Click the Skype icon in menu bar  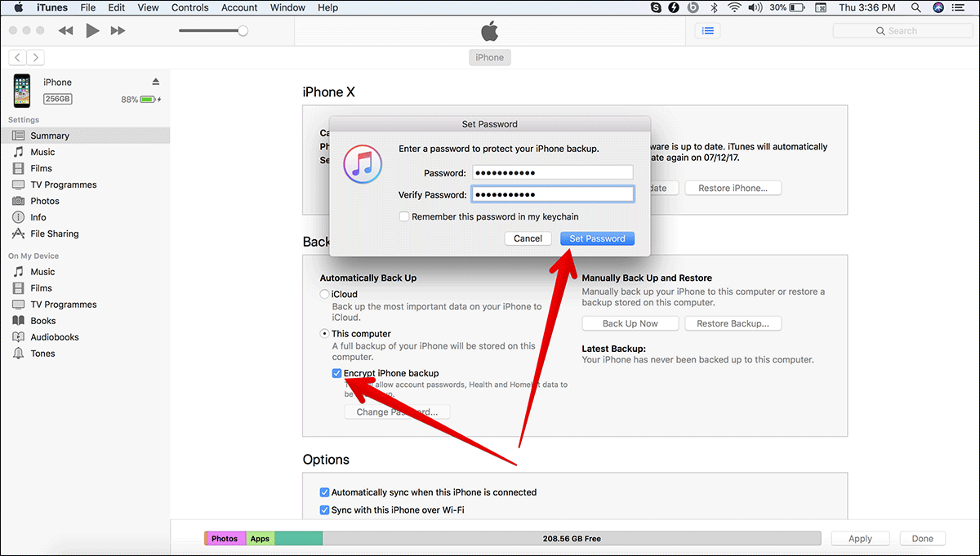(x=656, y=7)
